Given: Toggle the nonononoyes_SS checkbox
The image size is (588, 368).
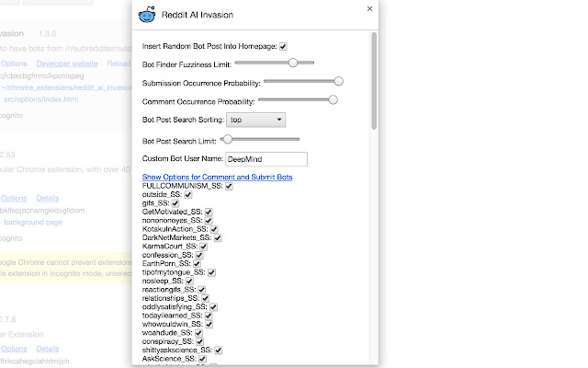Looking at the screenshot, I should click(209, 221).
